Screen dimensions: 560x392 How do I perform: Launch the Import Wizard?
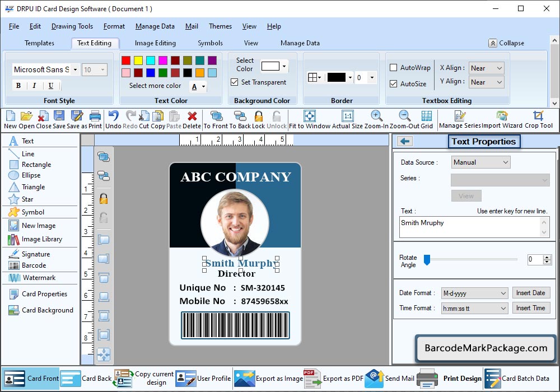pyautogui.click(x=502, y=120)
